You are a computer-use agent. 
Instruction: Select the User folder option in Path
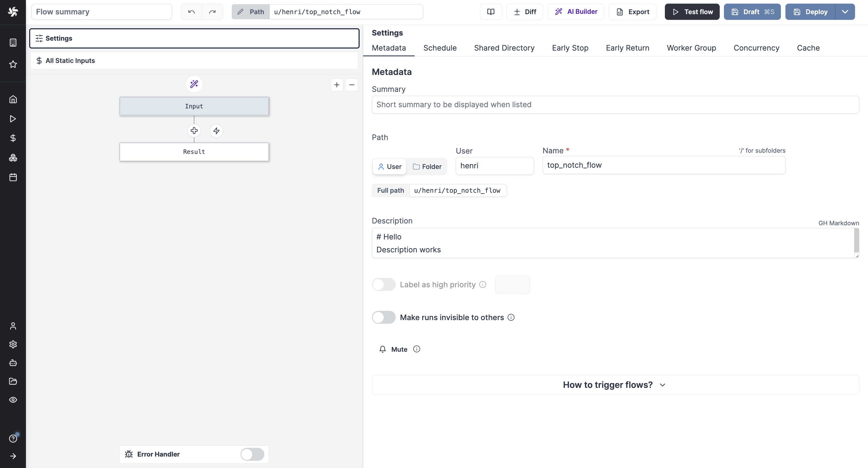pos(389,167)
